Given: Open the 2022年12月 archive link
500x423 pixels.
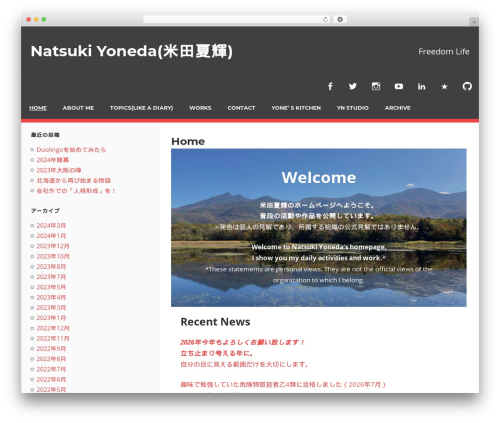Looking at the screenshot, I should click(x=53, y=328).
